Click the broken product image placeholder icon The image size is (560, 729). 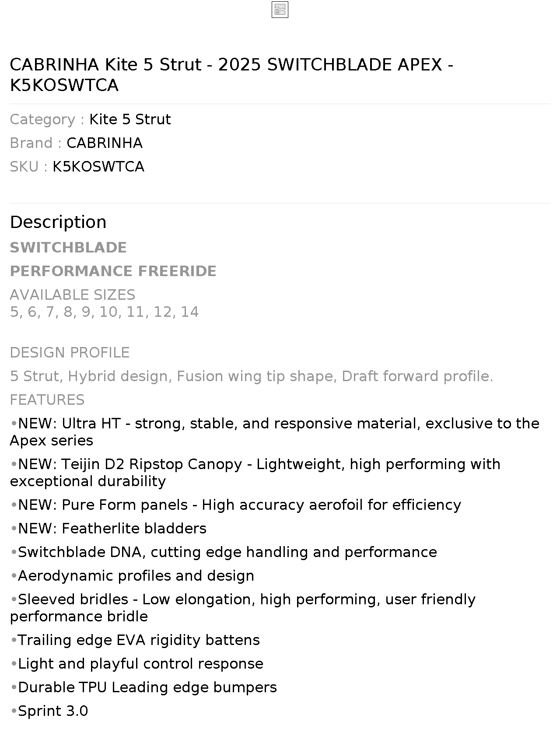pos(280,10)
